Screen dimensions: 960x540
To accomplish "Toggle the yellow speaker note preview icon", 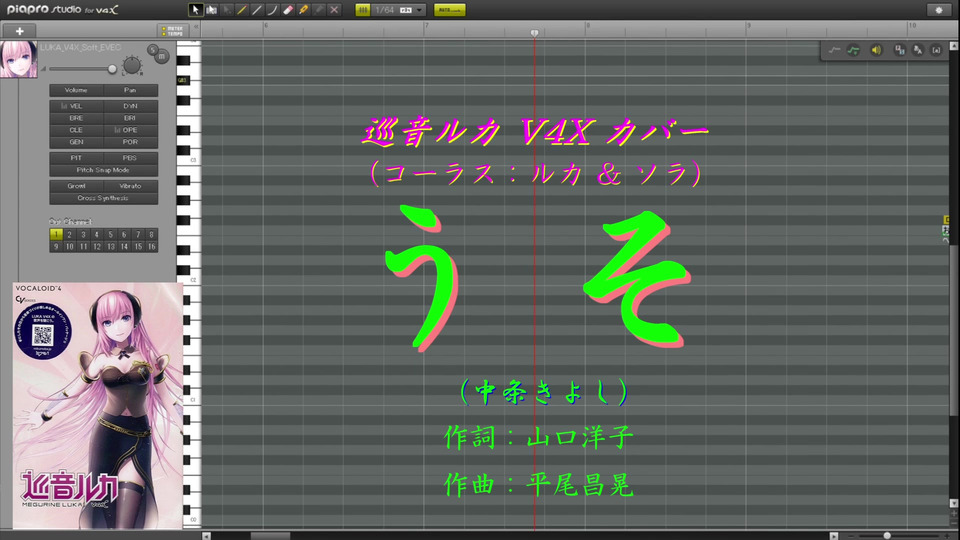I will pos(876,50).
